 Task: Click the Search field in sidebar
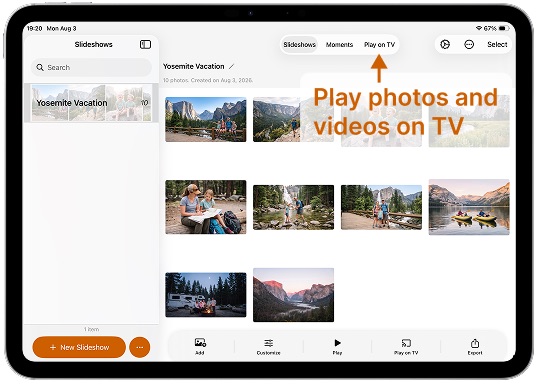point(91,67)
